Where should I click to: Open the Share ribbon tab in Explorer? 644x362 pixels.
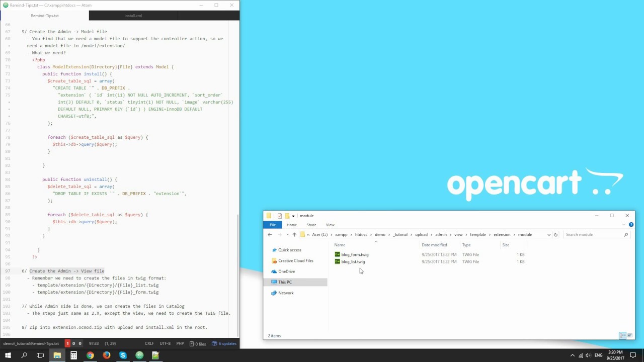coord(311,225)
